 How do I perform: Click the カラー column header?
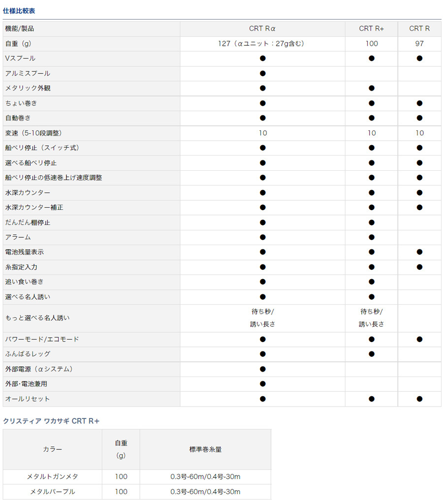52,449
